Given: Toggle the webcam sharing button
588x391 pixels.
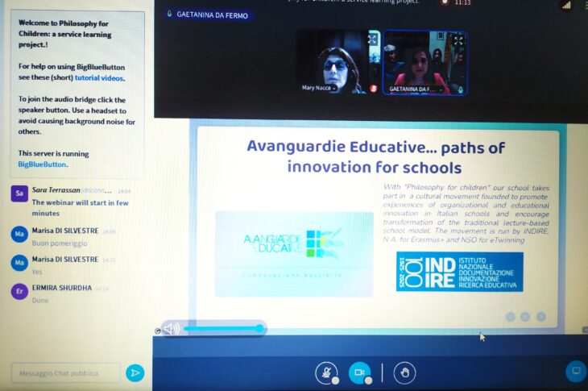Looking at the screenshot, I should tap(359, 372).
